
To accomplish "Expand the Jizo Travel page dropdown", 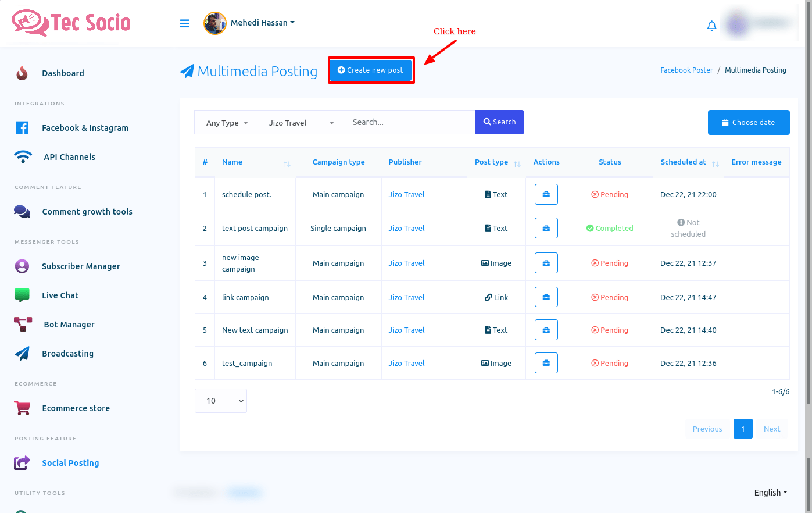I will [301, 123].
